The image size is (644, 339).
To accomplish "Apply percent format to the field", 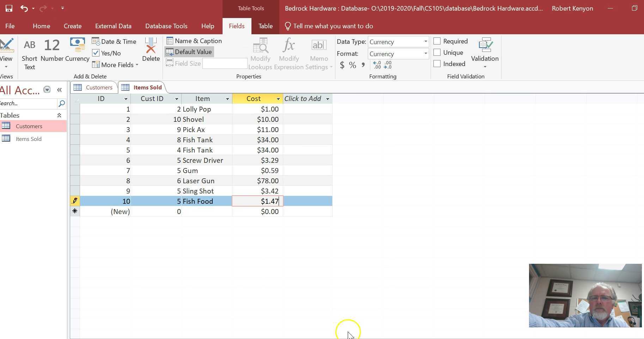I will [x=352, y=65].
